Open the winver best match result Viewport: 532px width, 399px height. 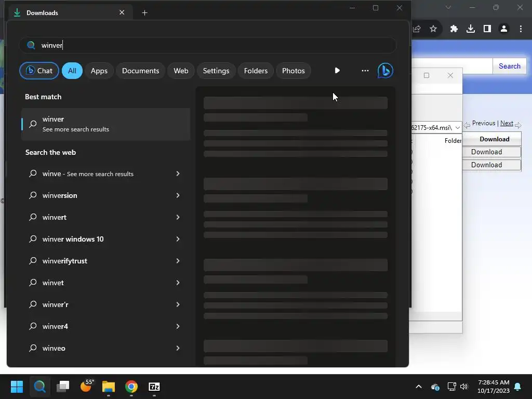[x=105, y=124]
